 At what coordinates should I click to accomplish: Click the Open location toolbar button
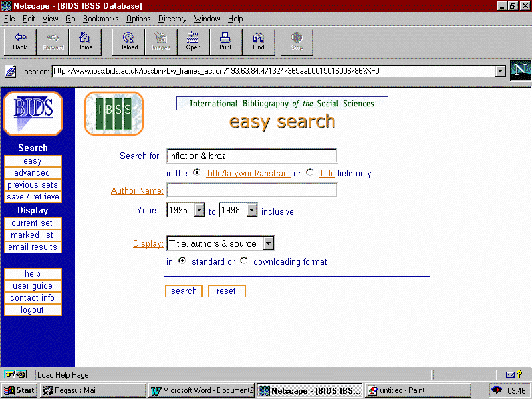point(194,42)
